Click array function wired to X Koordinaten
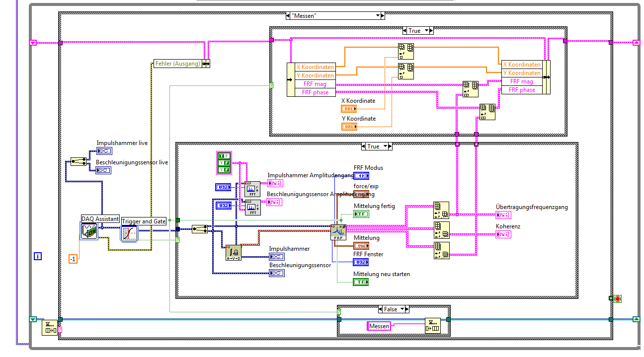 pos(406,52)
